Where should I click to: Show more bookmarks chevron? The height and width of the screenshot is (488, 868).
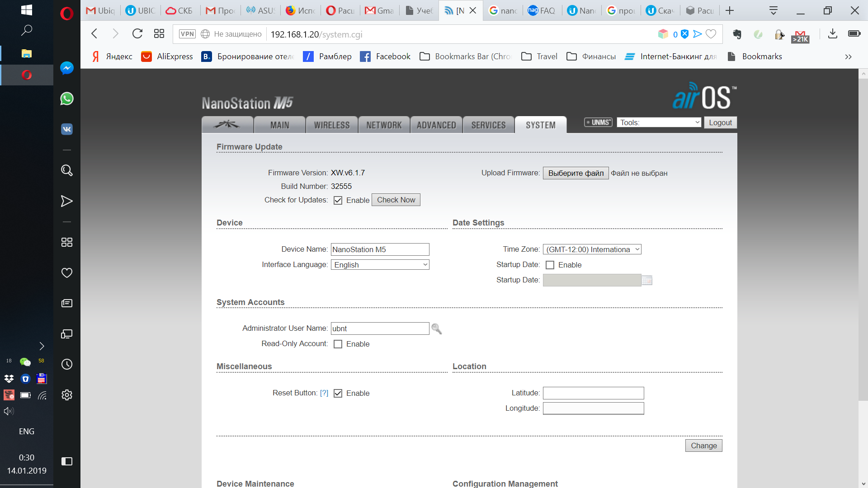848,56
